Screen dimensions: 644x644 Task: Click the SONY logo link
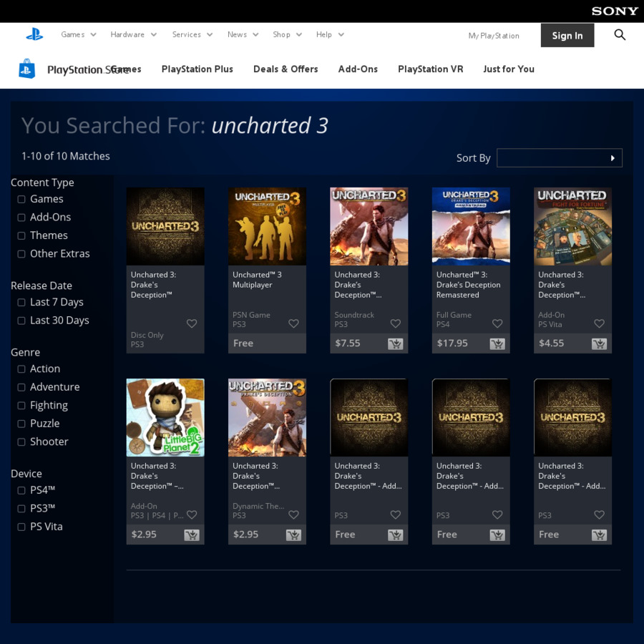pos(615,11)
